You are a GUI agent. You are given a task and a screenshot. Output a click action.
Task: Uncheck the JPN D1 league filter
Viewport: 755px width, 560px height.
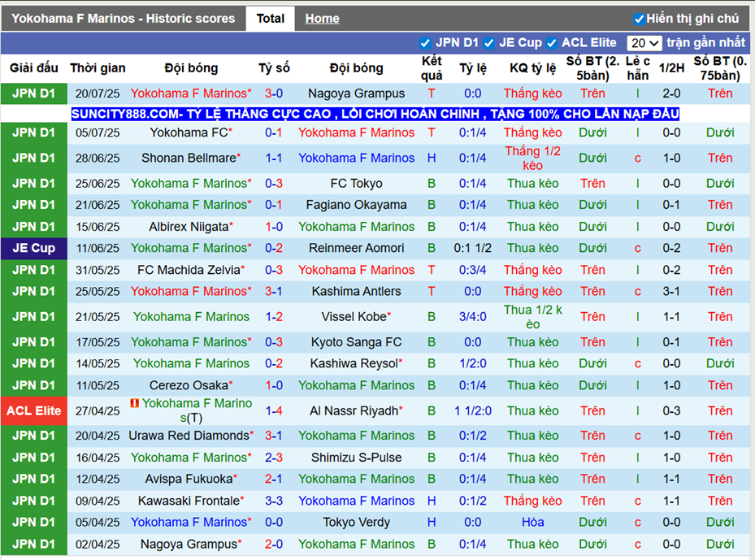(x=425, y=43)
